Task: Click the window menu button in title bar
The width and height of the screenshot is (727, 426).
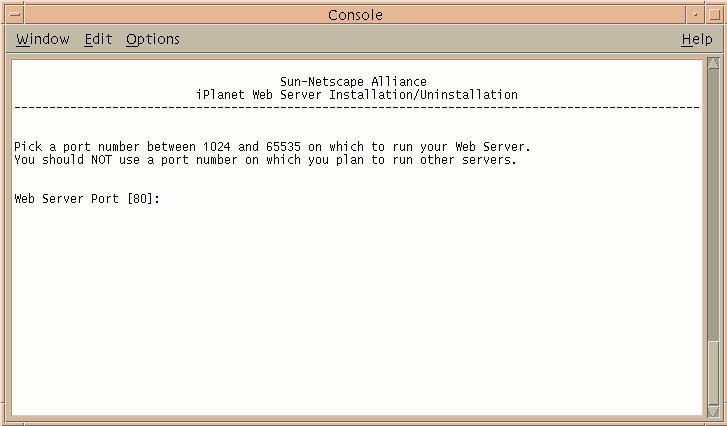Action: tap(14, 14)
